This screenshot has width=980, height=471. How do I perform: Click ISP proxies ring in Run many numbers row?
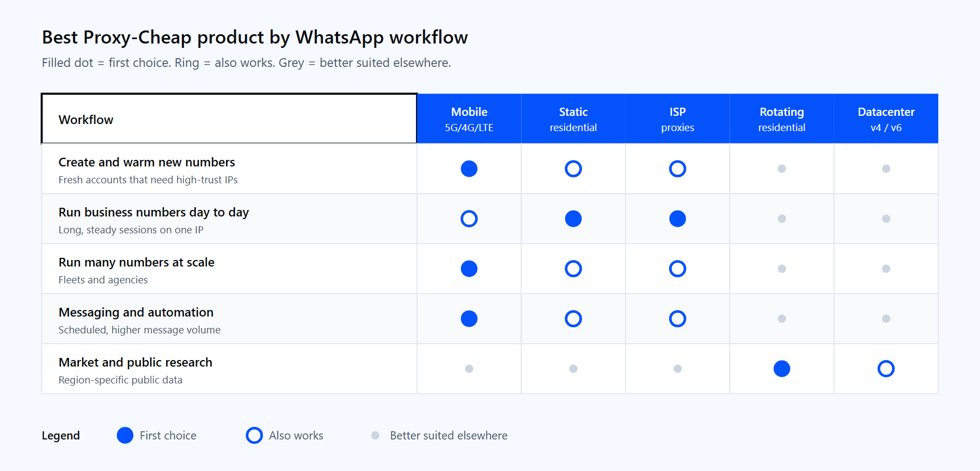tap(677, 269)
